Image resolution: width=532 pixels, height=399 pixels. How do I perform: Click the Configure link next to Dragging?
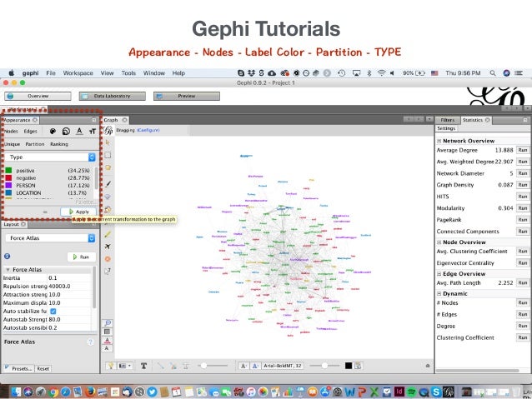[148, 130]
